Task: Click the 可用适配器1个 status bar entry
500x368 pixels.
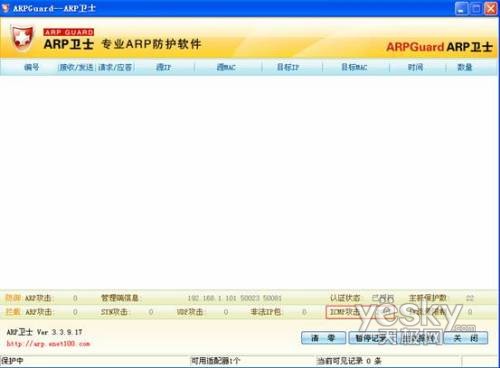Action: pos(215,361)
